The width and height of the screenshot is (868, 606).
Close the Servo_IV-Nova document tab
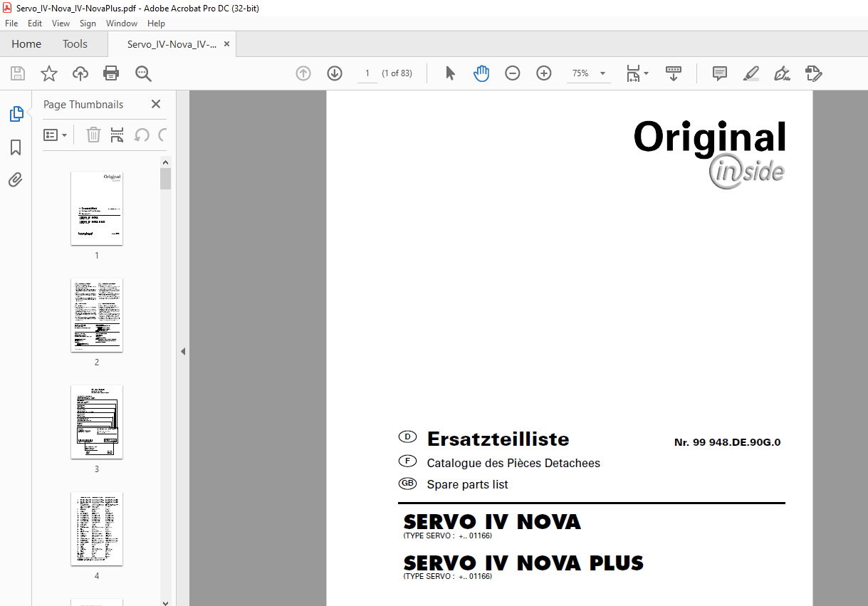(x=226, y=43)
